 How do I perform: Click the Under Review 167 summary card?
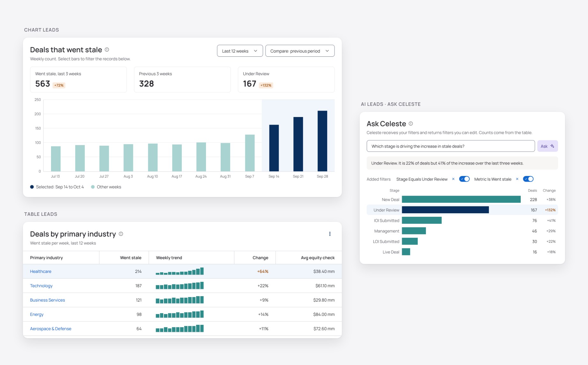coord(286,80)
